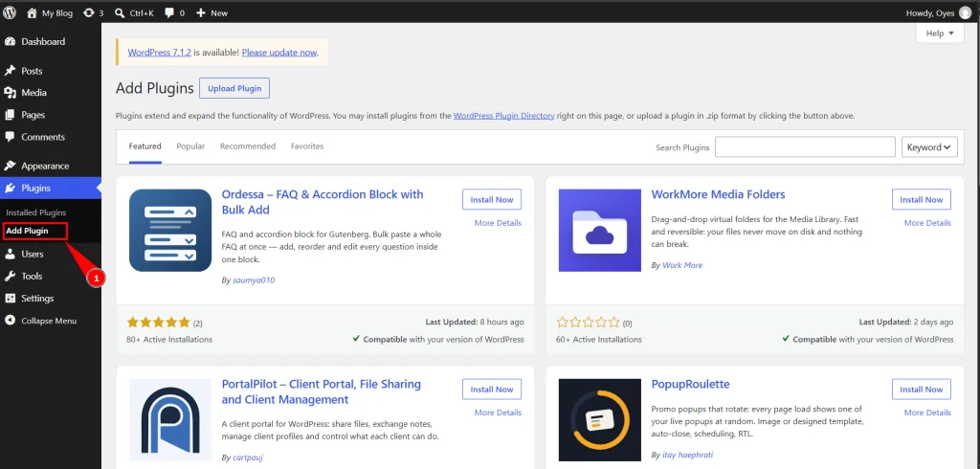This screenshot has width=980, height=469.
Task: View More Details for PopupRoulette
Action: pos(927,413)
